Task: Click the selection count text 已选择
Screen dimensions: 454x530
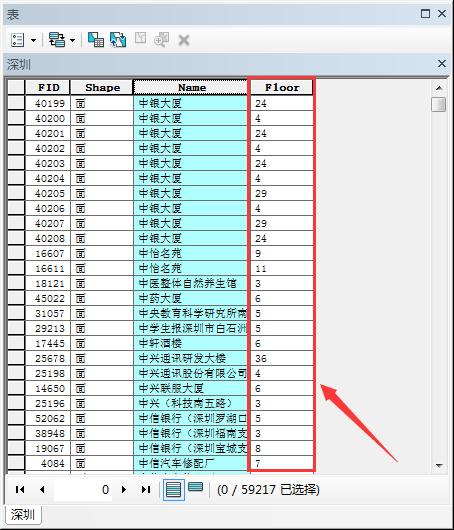Action: point(299,489)
